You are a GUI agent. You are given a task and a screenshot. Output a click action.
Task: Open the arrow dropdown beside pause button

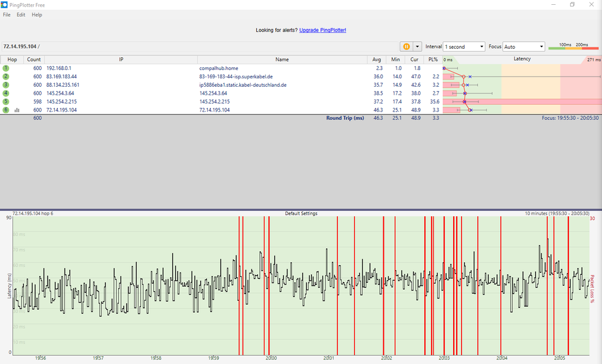point(416,46)
